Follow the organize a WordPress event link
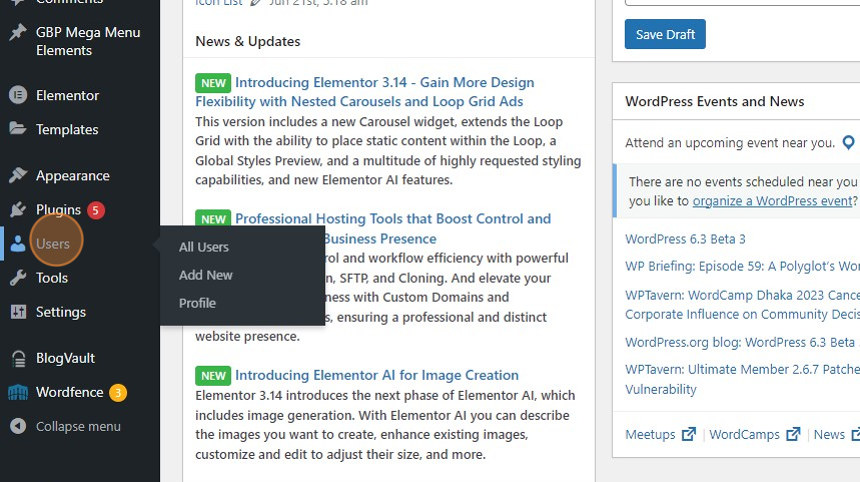 coord(772,201)
